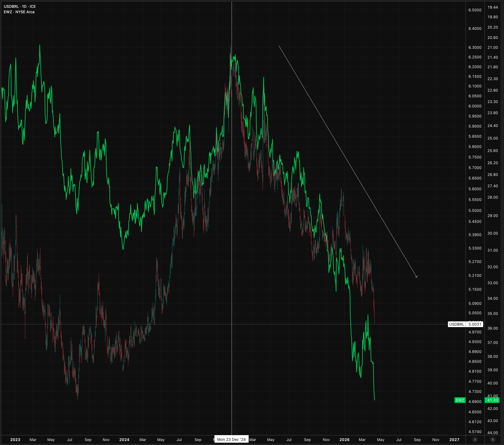Open the EWZ NYSE Arca legend
504x445 pixels.
click(x=19, y=12)
